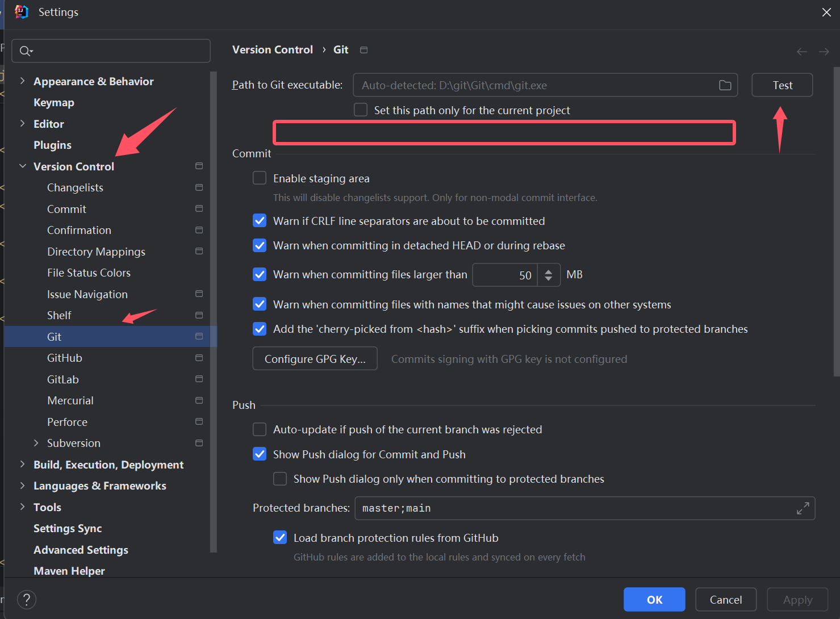This screenshot has height=619, width=840.
Task: Click the Test button for Git executable
Action: [x=782, y=85]
